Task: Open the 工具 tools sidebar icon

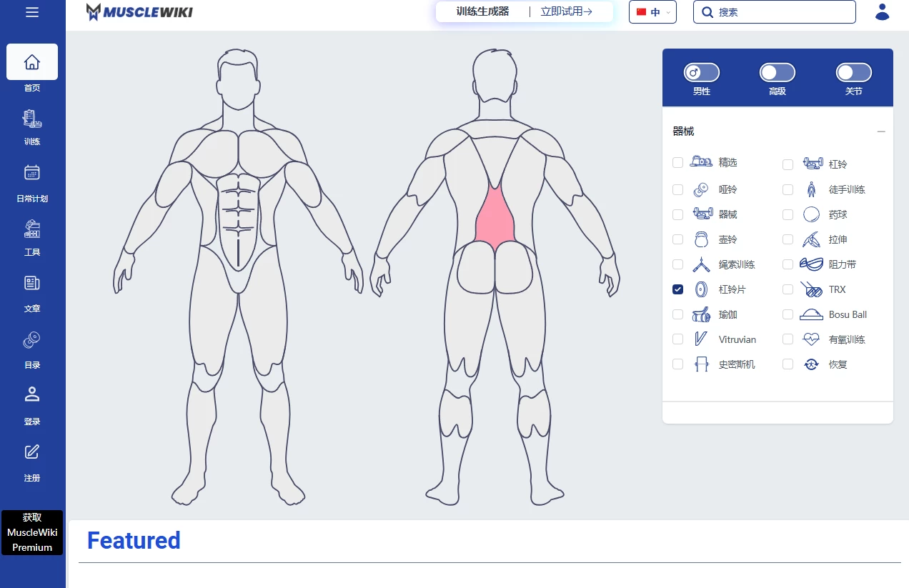Action: 32,229
